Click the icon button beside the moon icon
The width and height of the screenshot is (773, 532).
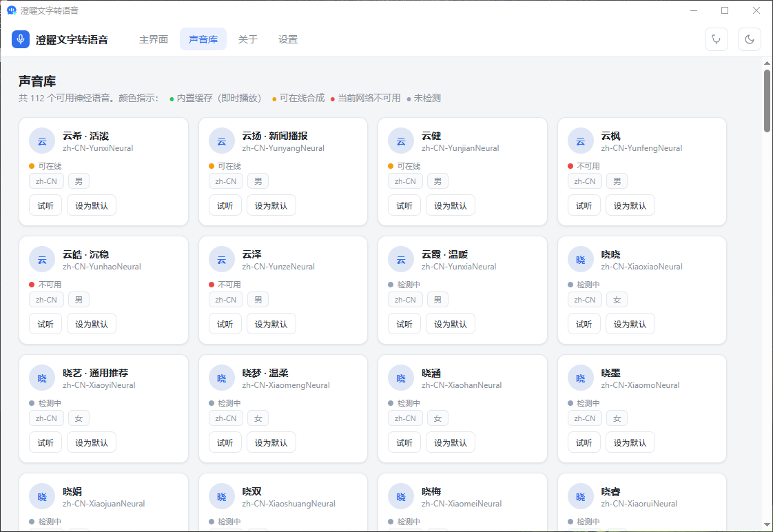pyautogui.click(x=717, y=39)
